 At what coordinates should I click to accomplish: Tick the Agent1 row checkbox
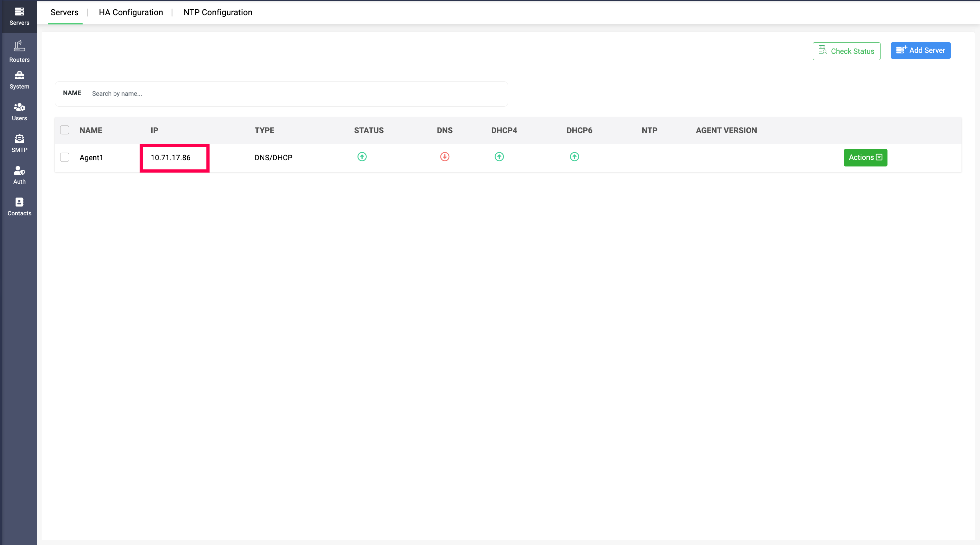65,158
